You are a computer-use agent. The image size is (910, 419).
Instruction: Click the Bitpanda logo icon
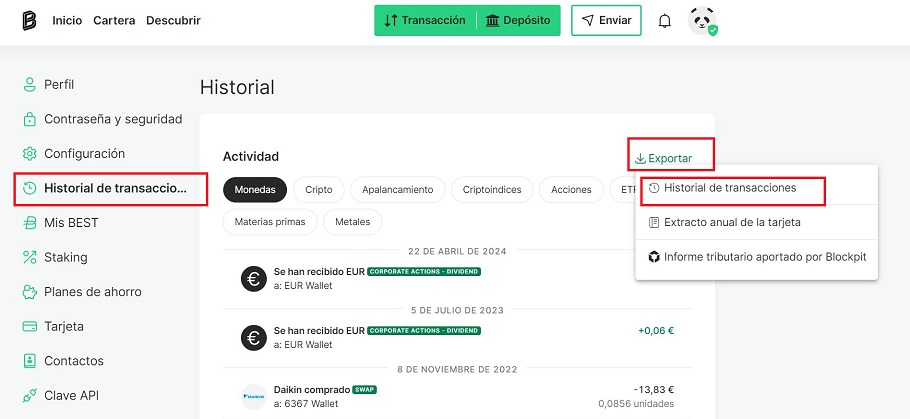pos(29,21)
